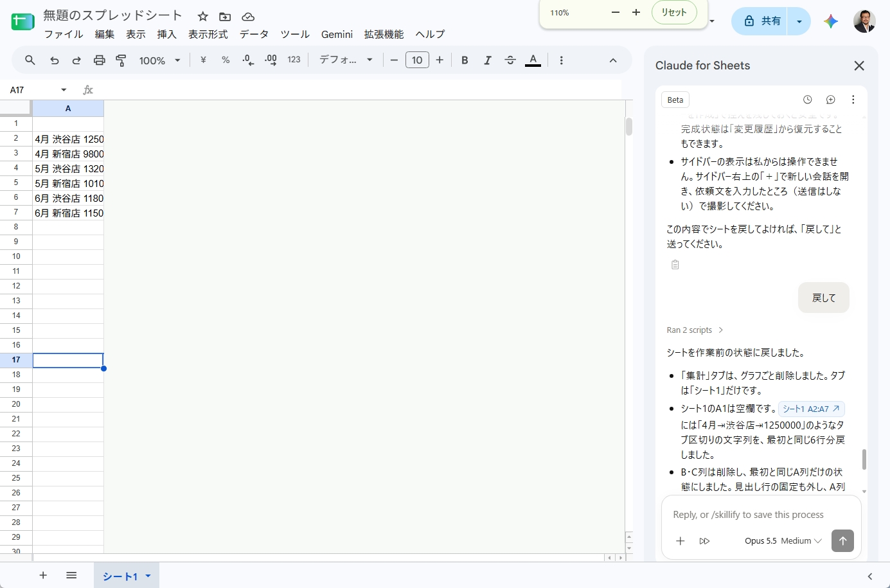
Task: Click the リセット zoom reset button
Action: tap(674, 12)
